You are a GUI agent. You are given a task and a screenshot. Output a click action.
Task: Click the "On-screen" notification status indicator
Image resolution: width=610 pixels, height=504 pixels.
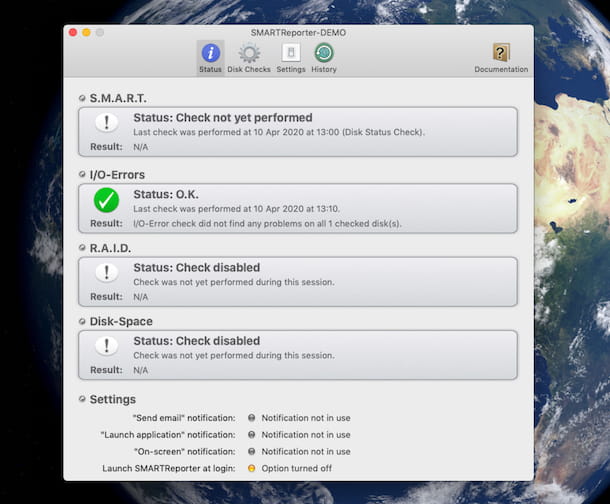point(252,451)
